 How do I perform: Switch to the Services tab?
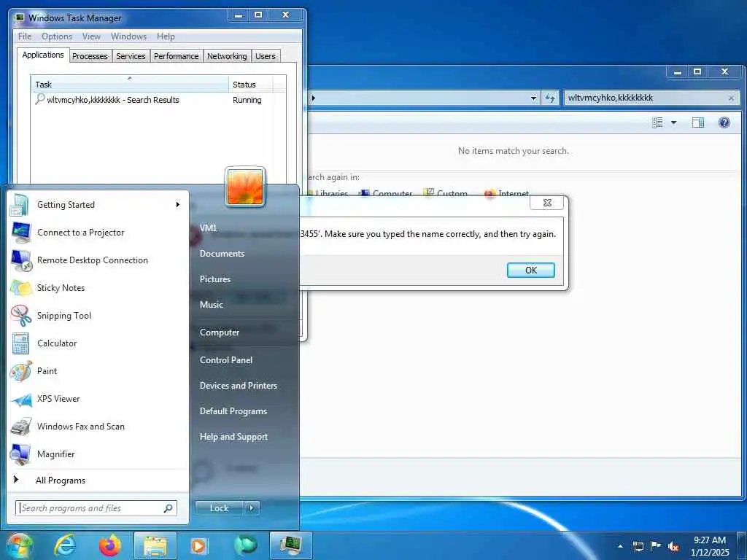tap(131, 56)
